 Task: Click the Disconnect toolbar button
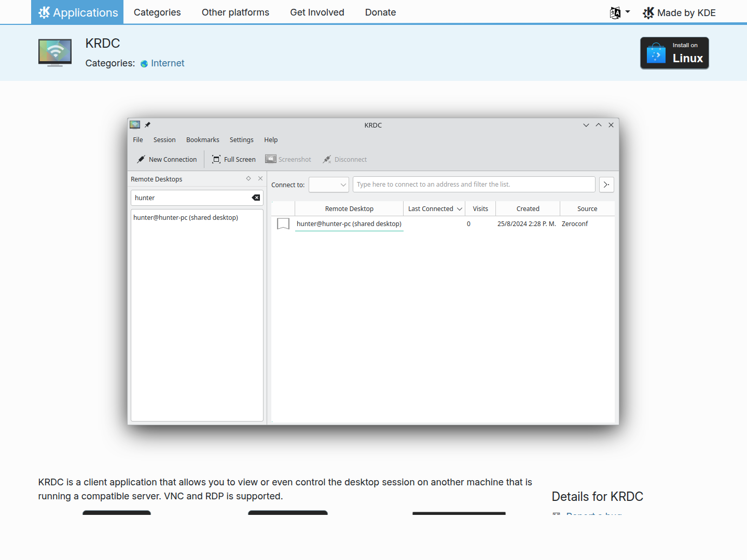[345, 160]
